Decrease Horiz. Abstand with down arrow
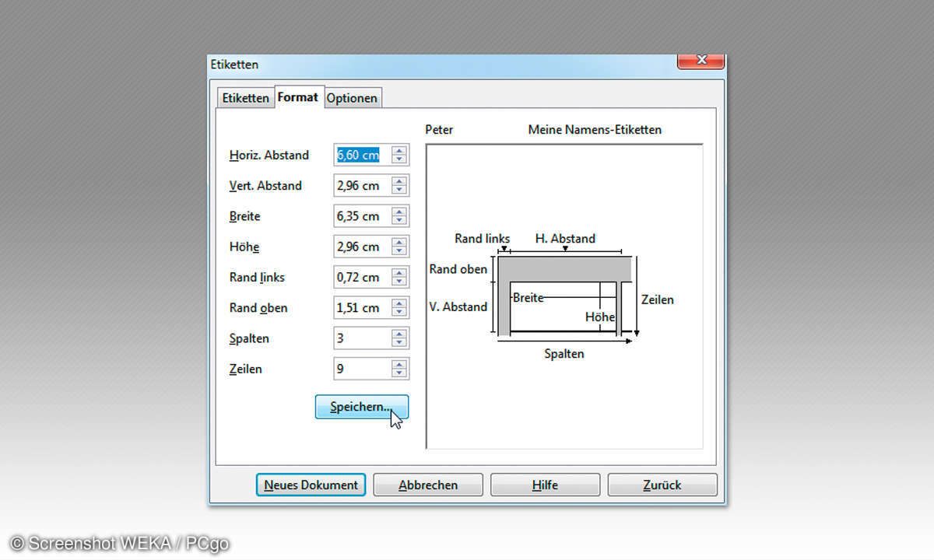934x560 pixels. point(399,159)
